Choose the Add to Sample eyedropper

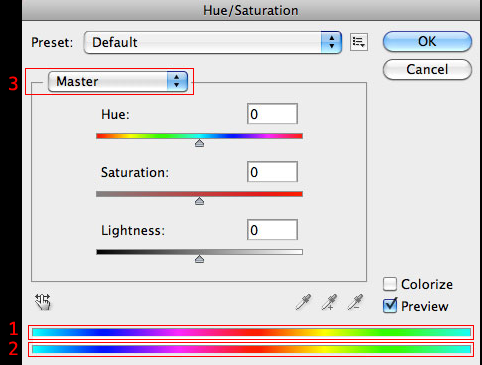(x=329, y=302)
